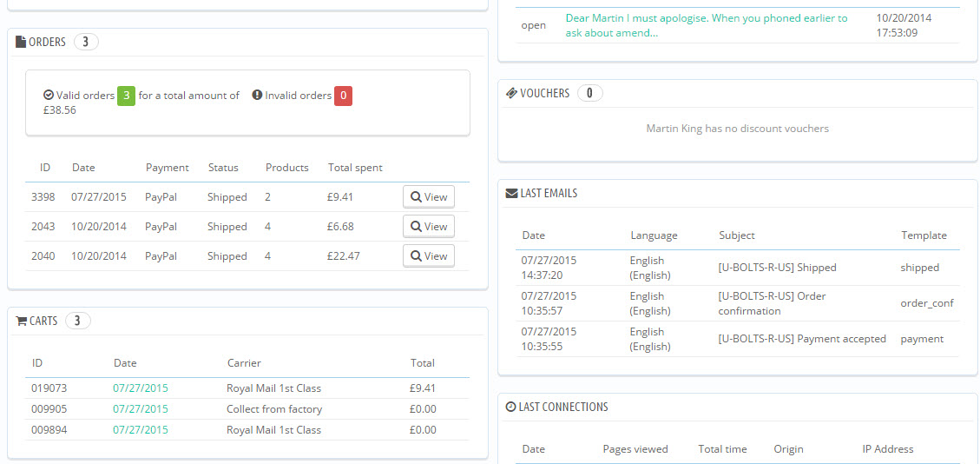
Task: Click the Vouchers panel ticket icon
Action: [x=511, y=93]
